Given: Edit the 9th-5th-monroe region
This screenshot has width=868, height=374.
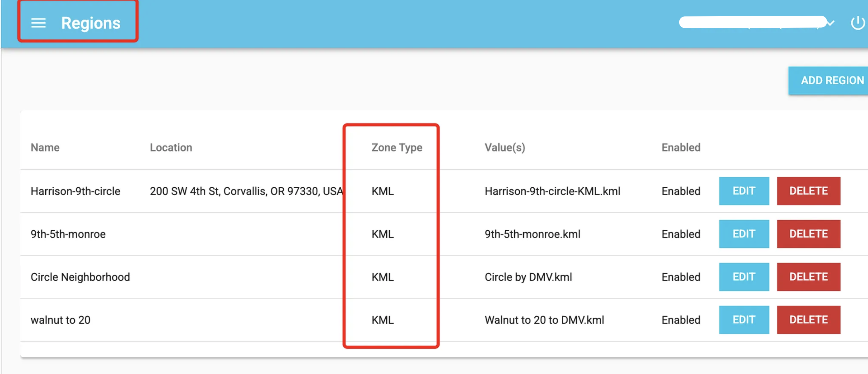Looking at the screenshot, I should click(x=744, y=234).
